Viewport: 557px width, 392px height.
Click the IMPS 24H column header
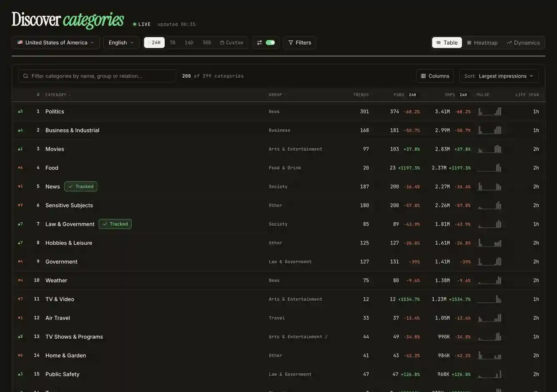(x=456, y=95)
